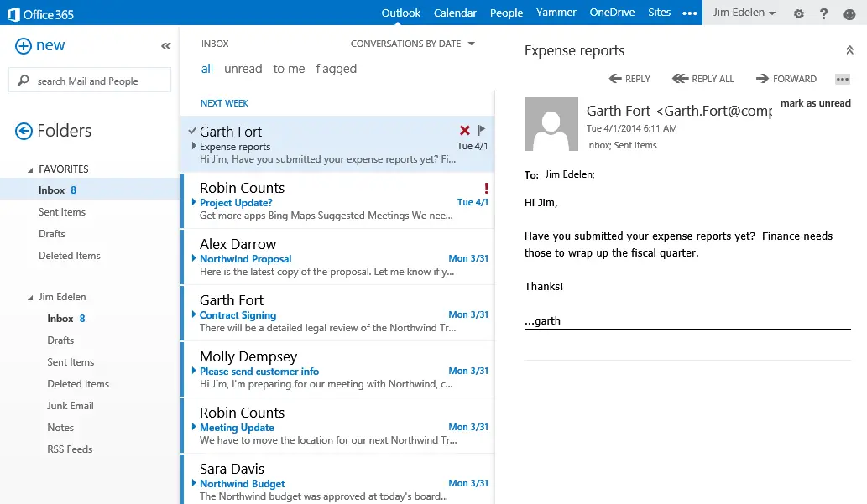Click the Office 365 logo
The width and height of the screenshot is (867, 504).
40,14
